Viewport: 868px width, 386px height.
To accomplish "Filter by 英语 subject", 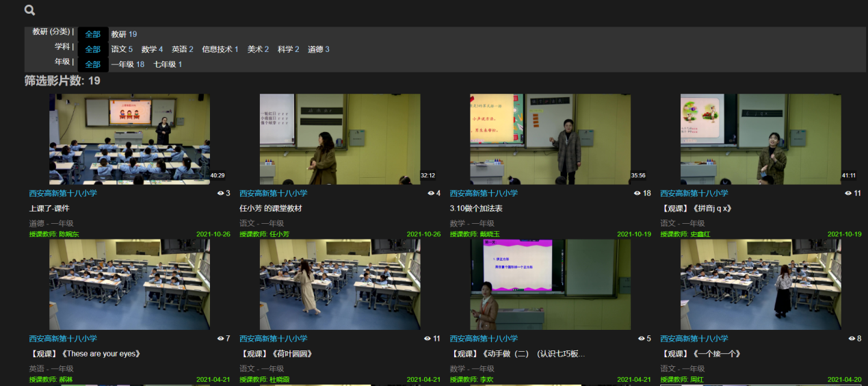I will (x=182, y=49).
